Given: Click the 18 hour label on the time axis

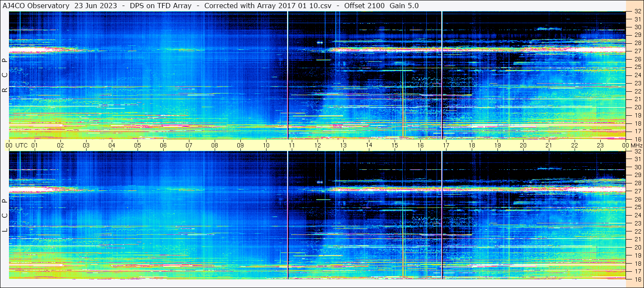Looking at the screenshot, I should [472, 145].
